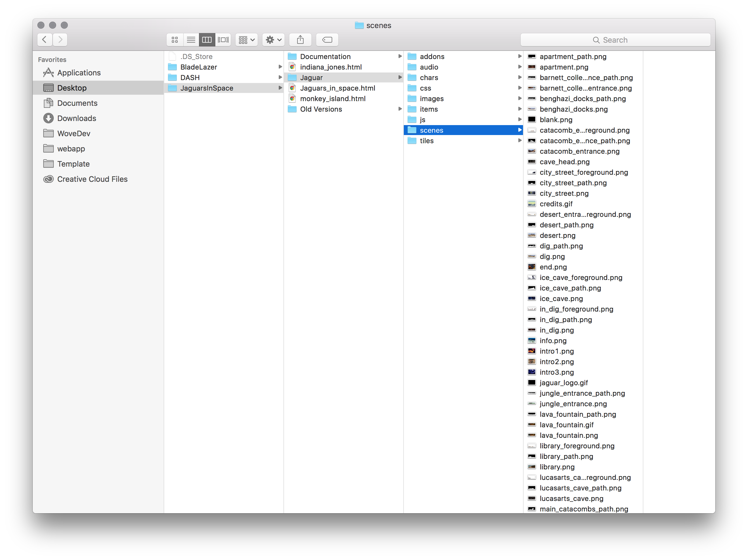Open the arrange-by dropdown
This screenshot has height=560, width=748.
[247, 40]
